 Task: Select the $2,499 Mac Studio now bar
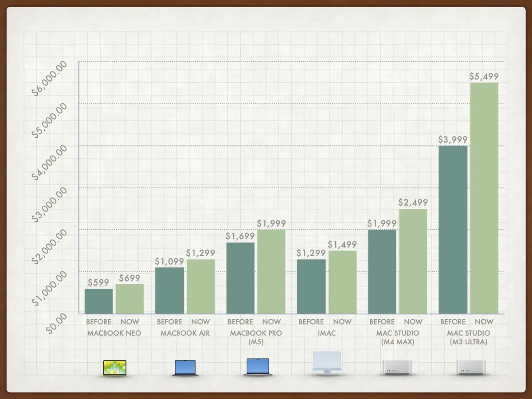[x=413, y=262]
